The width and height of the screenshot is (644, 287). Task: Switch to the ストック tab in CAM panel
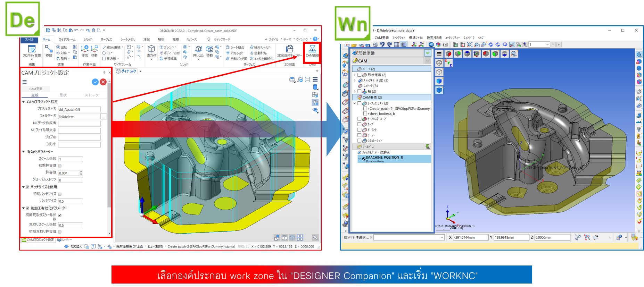point(92,95)
